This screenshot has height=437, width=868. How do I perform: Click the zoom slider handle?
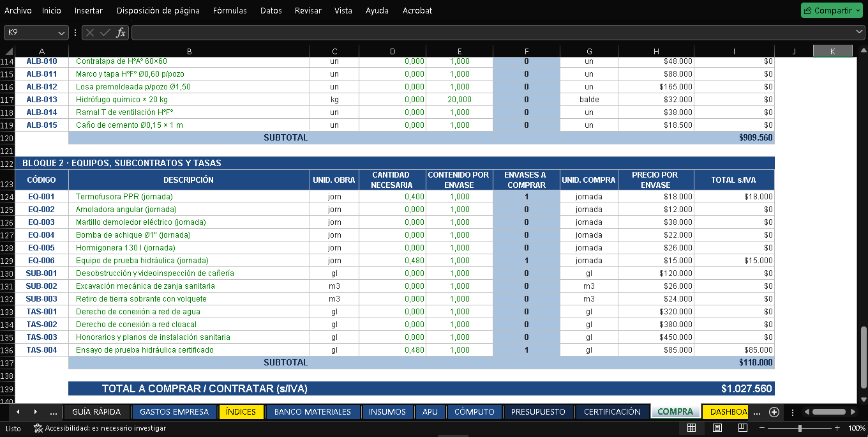tap(800, 428)
